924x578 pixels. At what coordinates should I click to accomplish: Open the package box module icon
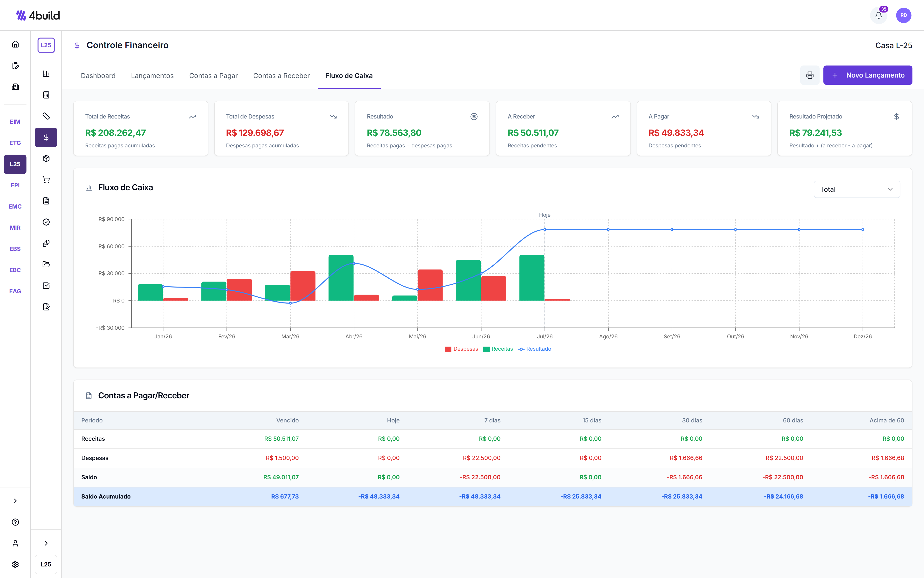46,159
